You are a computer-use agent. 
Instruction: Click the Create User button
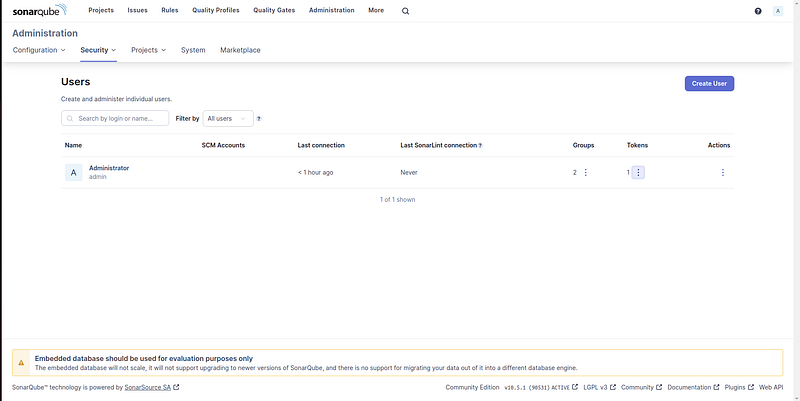pyautogui.click(x=709, y=84)
